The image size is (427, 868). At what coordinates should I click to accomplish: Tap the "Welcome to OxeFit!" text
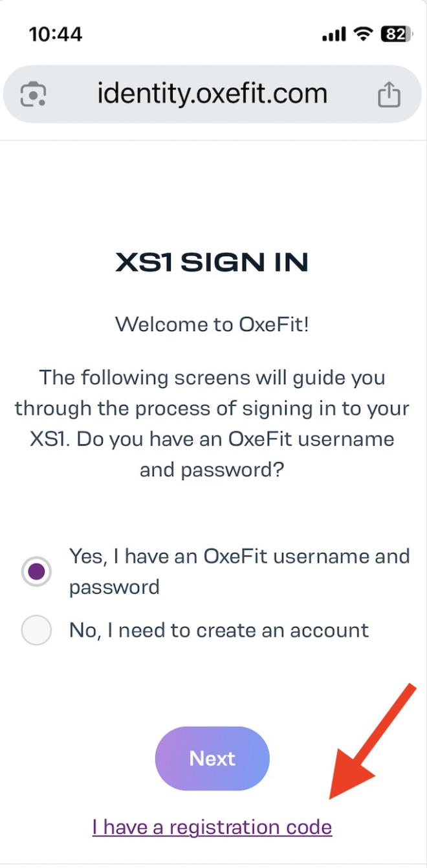pyautogui.click(x=212, y=324)
